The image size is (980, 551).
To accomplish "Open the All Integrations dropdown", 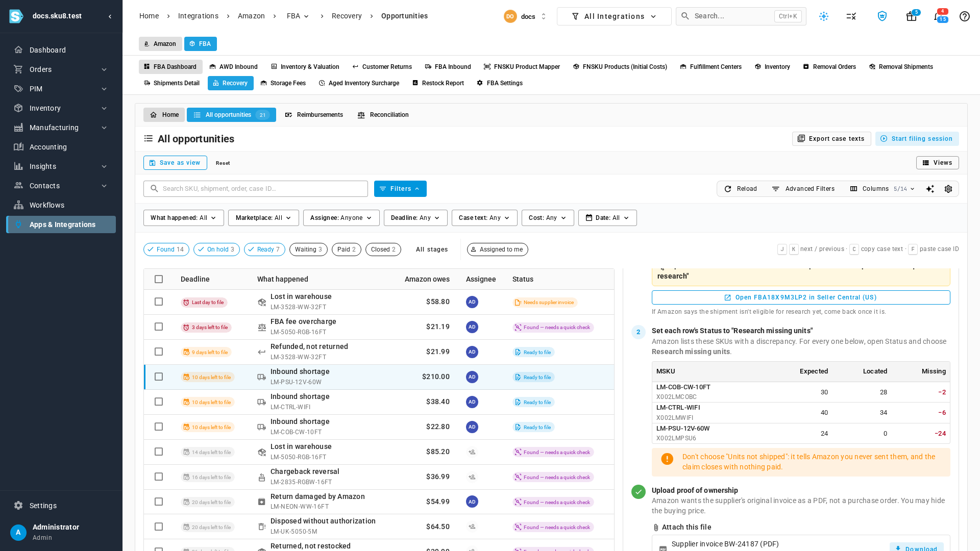I will [614, 16].
